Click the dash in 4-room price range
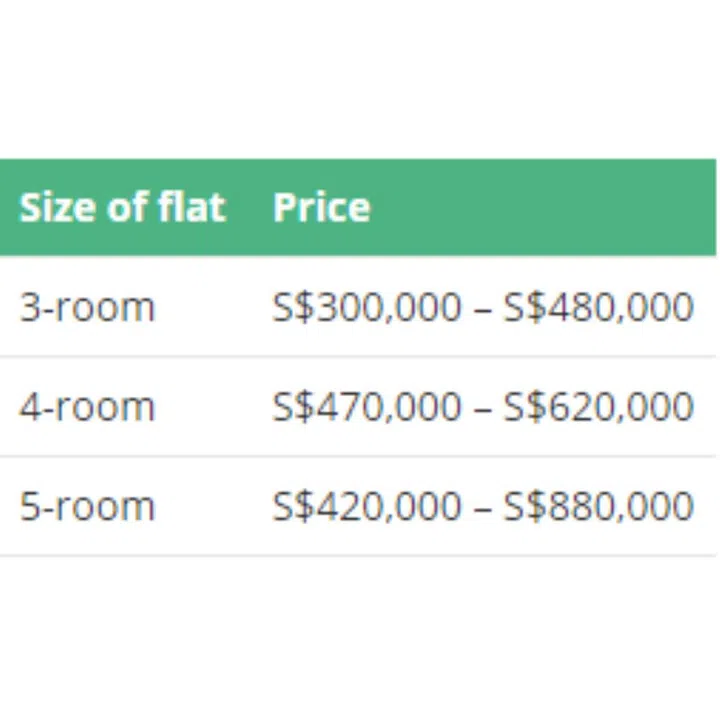720x720 pixels. (482, 408)
